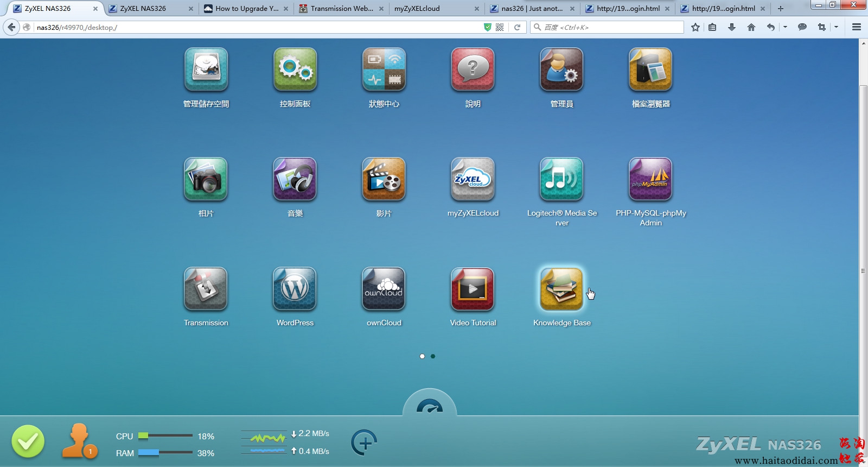Launch the WordPress app
Image resolution: width=868 pixels, height=467 pixels.
tap(295, 289)
